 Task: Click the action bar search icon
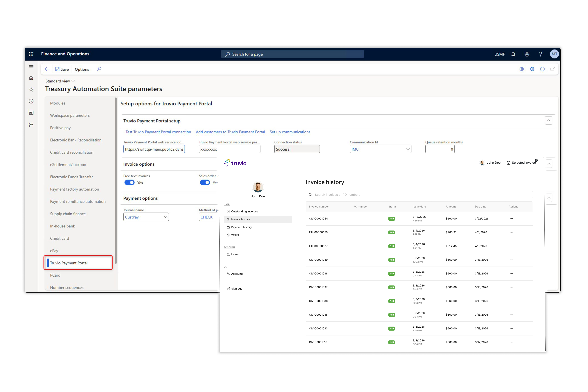click(99, 69)
